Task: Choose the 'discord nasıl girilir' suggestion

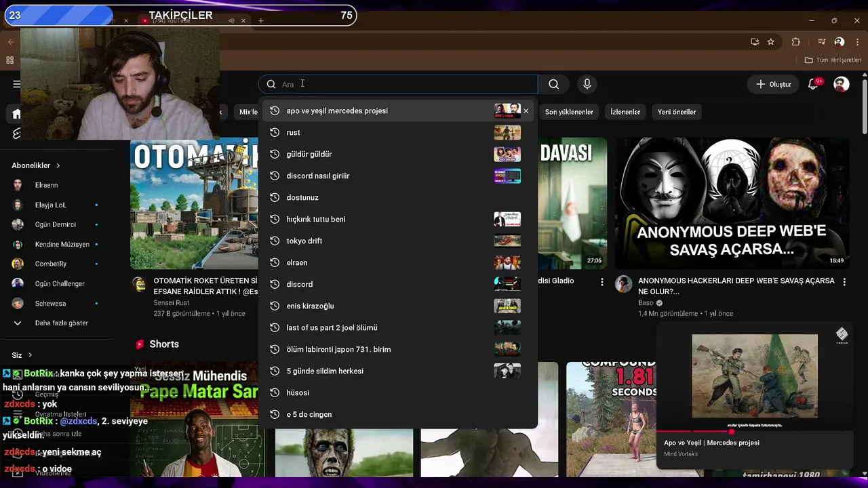Action: tap(398, 176)
